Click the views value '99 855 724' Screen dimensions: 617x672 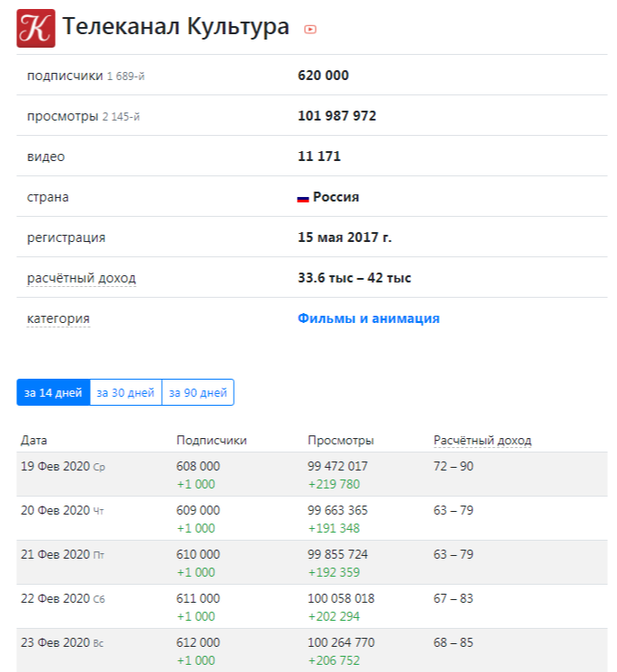coord(337,554)
